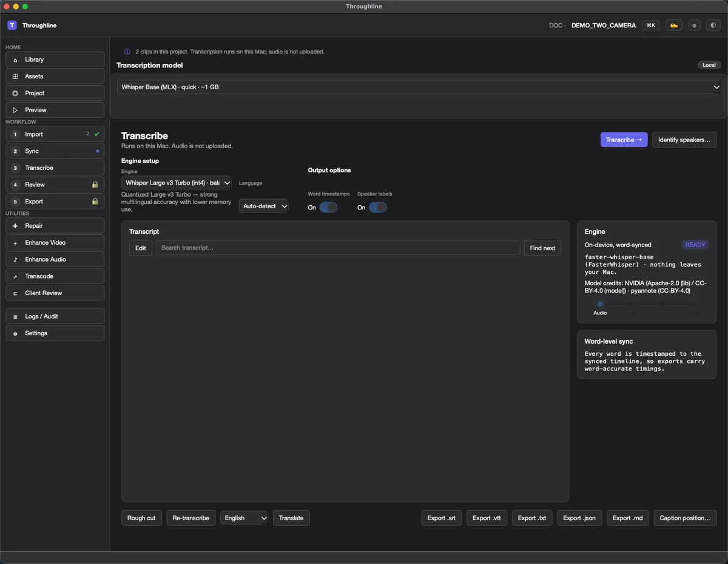Click the small target icon in header
Viewport: 728px width, 564px height.
695,25
